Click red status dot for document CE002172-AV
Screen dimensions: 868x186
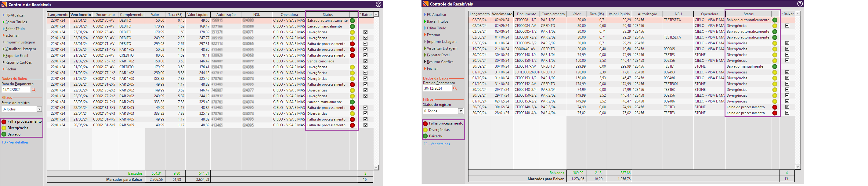(x=353, y=55)
